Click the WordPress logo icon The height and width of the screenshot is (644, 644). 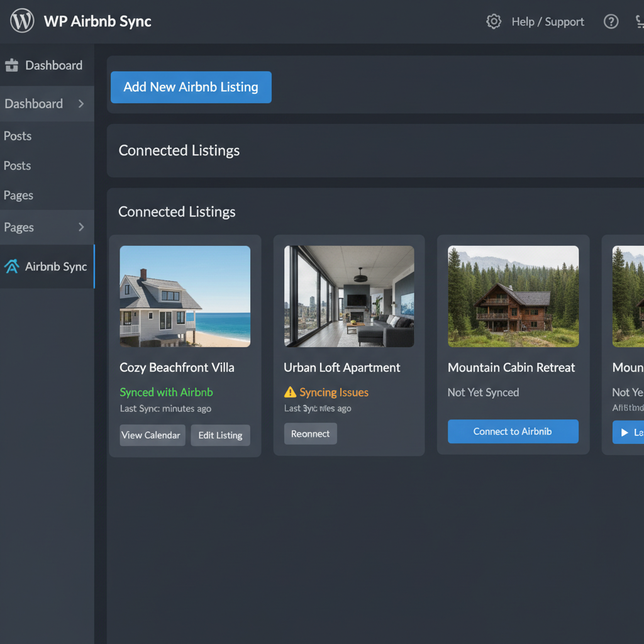point(22,21)
